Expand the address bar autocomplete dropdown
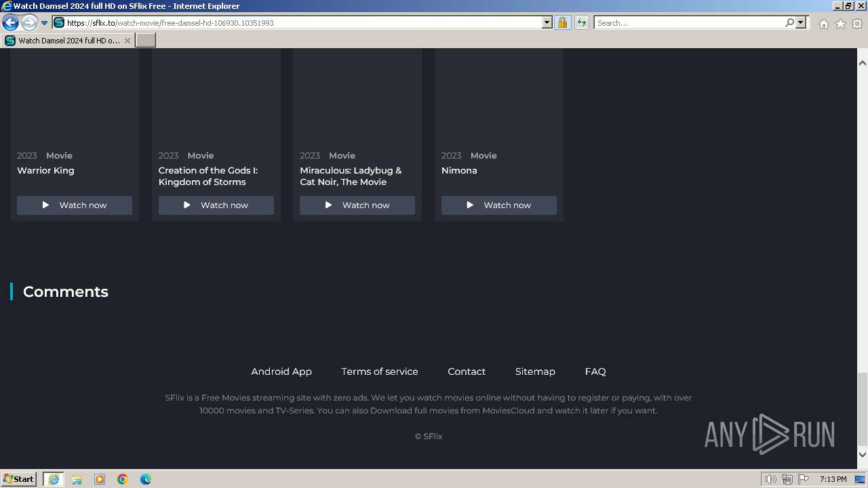Screen dimensions: 868x488 point(547,22)
